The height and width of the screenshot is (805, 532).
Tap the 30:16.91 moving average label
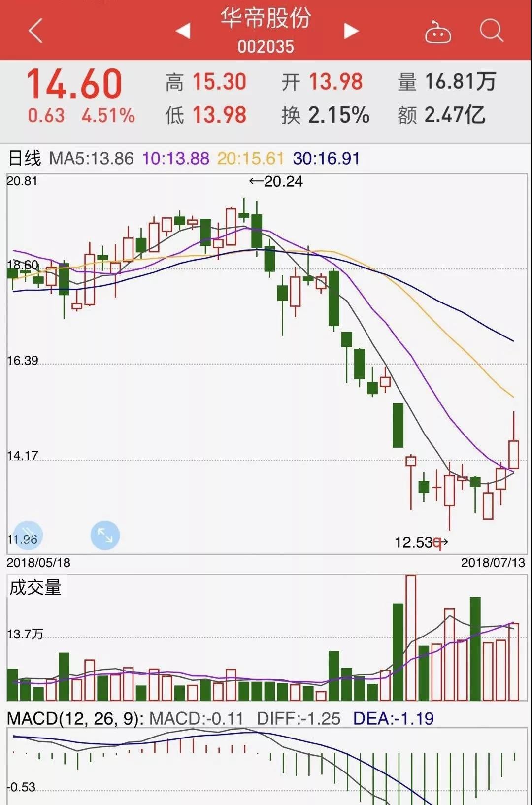pos(327,158)
